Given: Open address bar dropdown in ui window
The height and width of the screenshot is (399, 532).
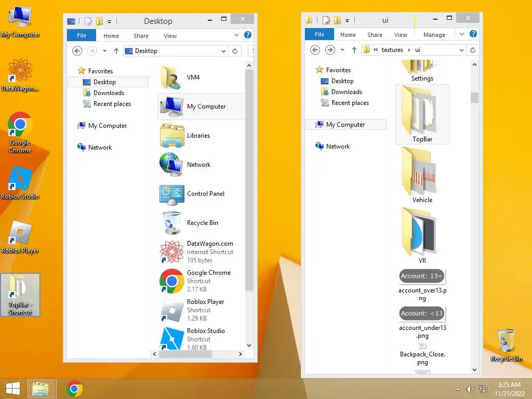Looking at the screenshot, I should coord(461,50).
